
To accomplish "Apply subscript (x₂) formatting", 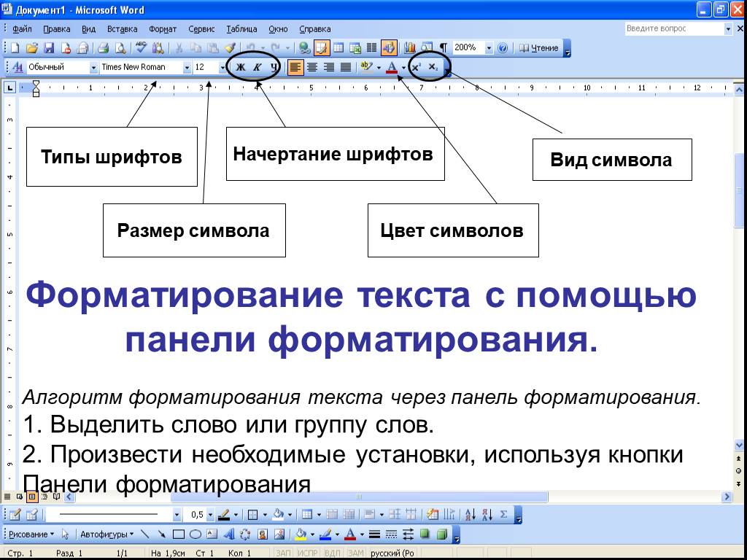I will 432,67.
